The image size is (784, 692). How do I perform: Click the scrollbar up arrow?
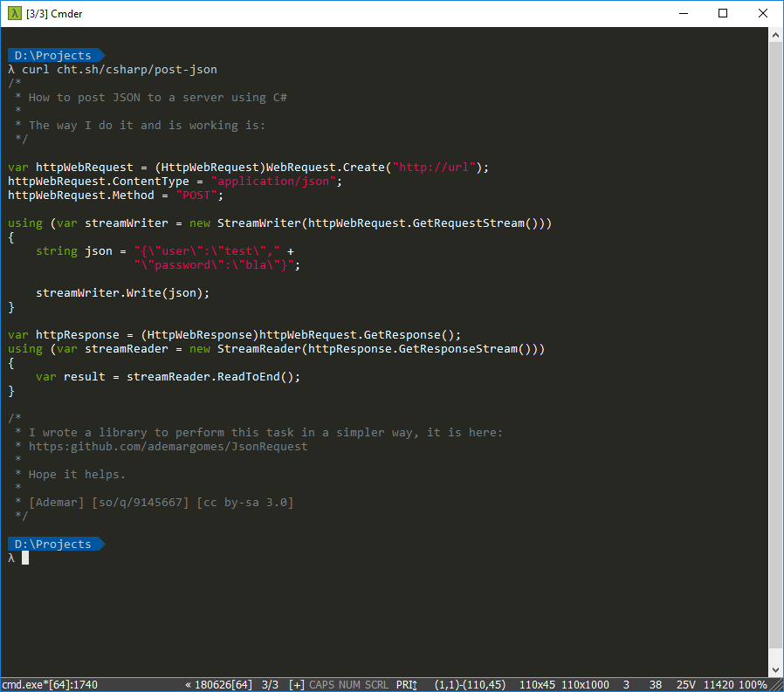pos(775,34)
